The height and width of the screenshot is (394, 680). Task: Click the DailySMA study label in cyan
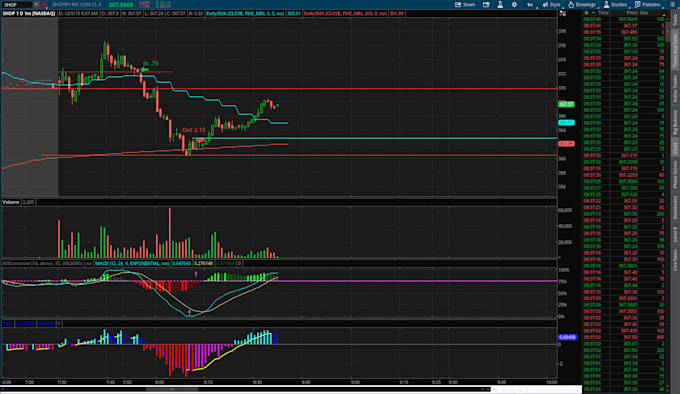click(245, 13)
